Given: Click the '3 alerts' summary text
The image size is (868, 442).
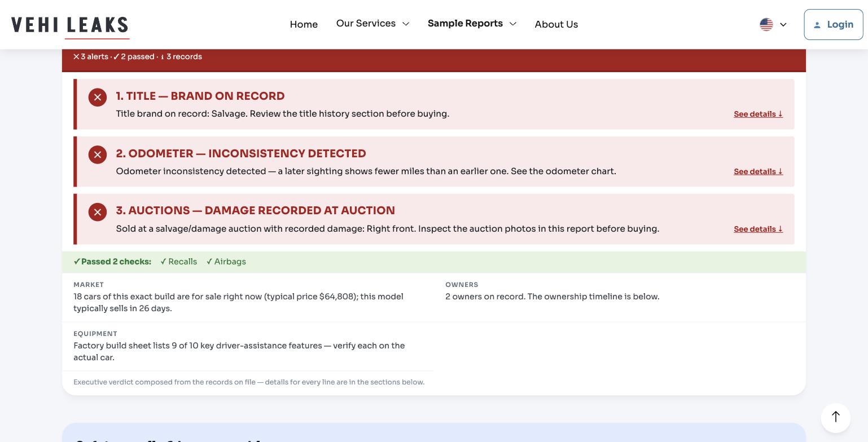Looking at the screenshot, I should click(90, 56).
